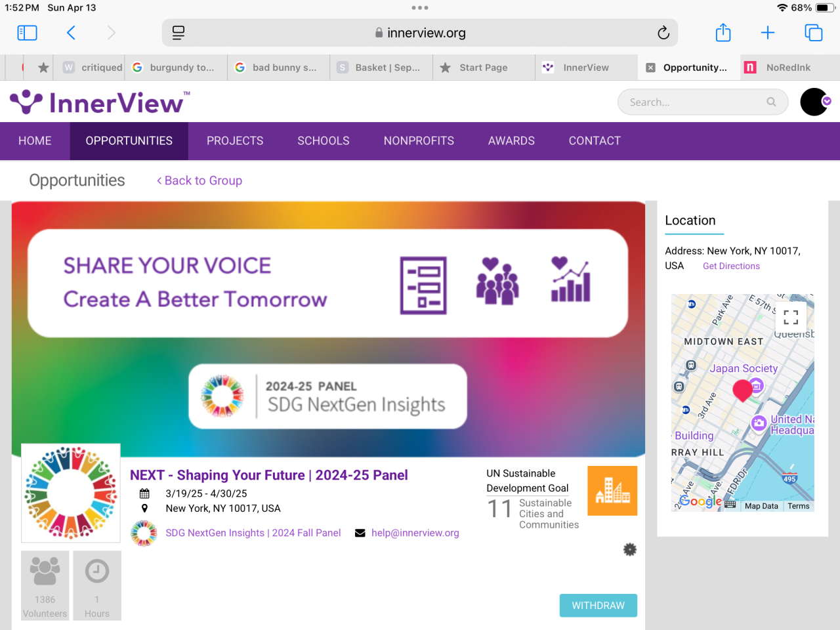Click the orange Sustainable Cities goal icon

pos(612,491)
